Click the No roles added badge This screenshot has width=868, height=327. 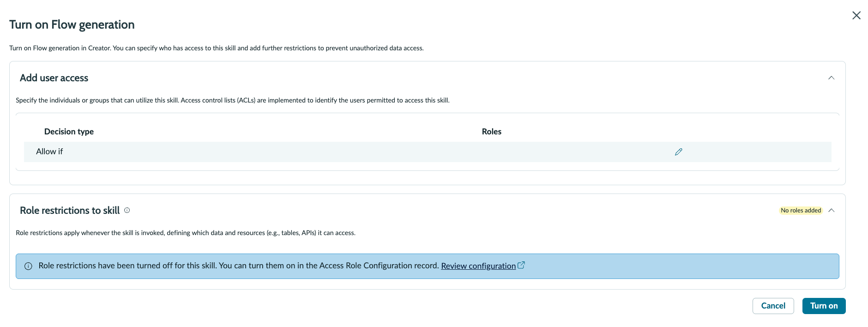pos(801,211)
